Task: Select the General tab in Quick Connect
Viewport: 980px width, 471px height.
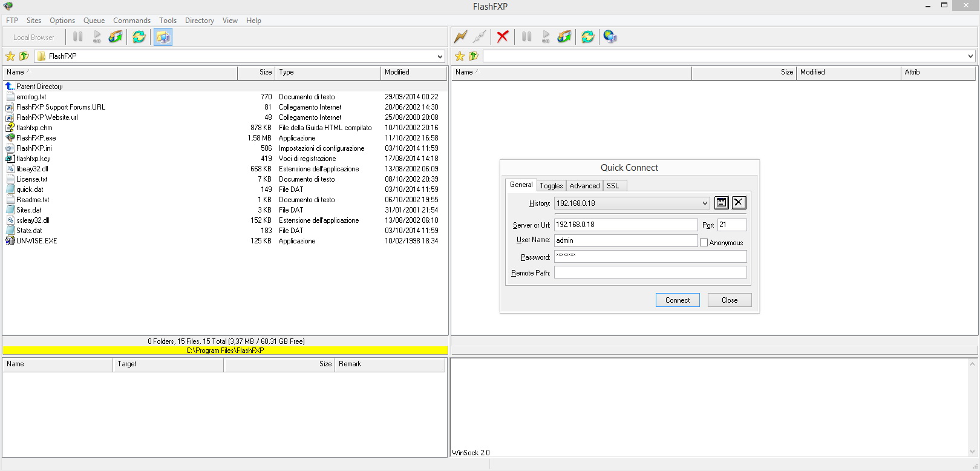Action: [521, 185]
